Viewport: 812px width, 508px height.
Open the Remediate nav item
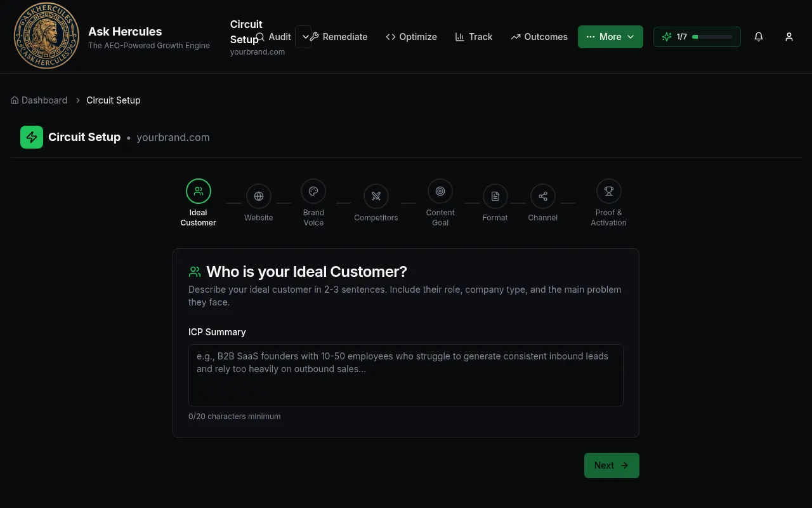(339, 37)
